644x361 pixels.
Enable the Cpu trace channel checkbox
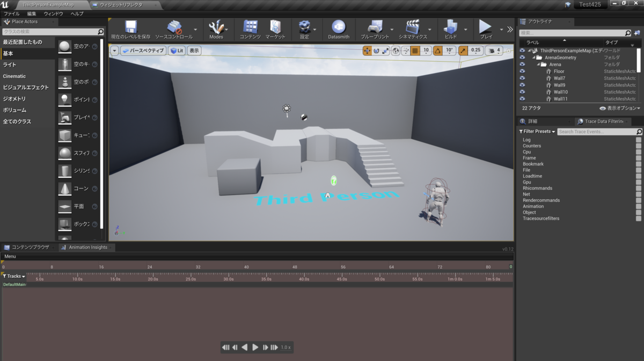(639, 152)
